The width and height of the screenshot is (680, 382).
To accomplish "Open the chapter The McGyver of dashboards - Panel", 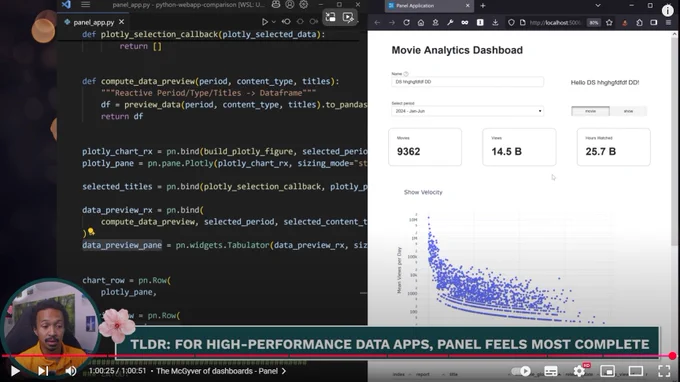I will 221,371.
